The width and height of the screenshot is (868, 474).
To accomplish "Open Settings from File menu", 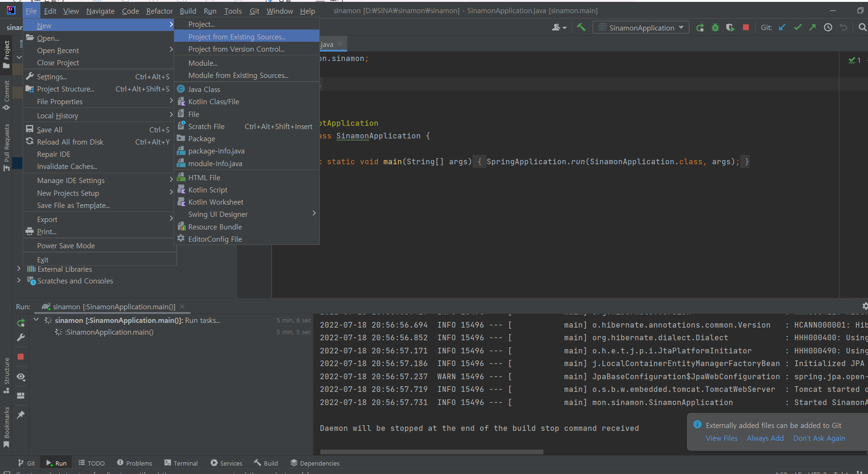I will (x=99, y=76).
